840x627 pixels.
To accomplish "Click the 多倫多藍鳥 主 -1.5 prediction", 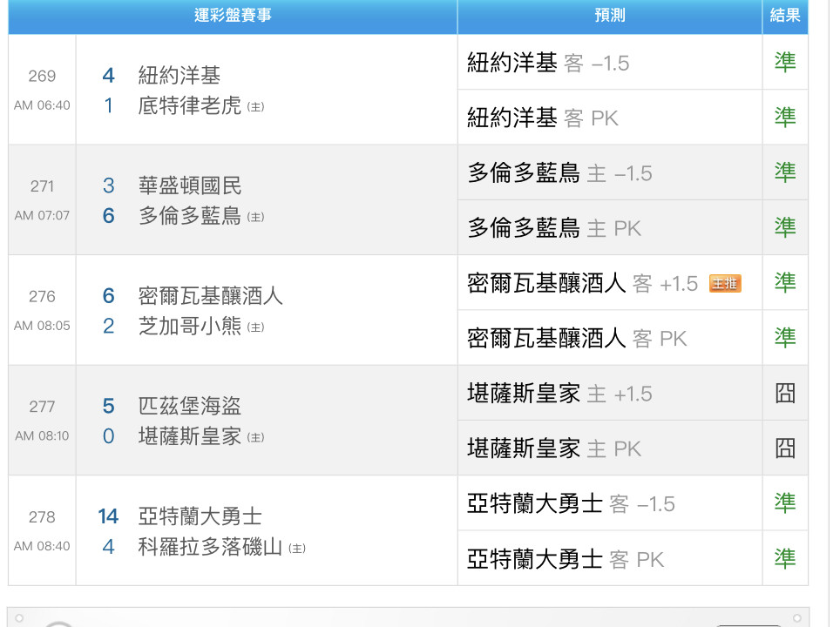I will [x=559, y=173].
